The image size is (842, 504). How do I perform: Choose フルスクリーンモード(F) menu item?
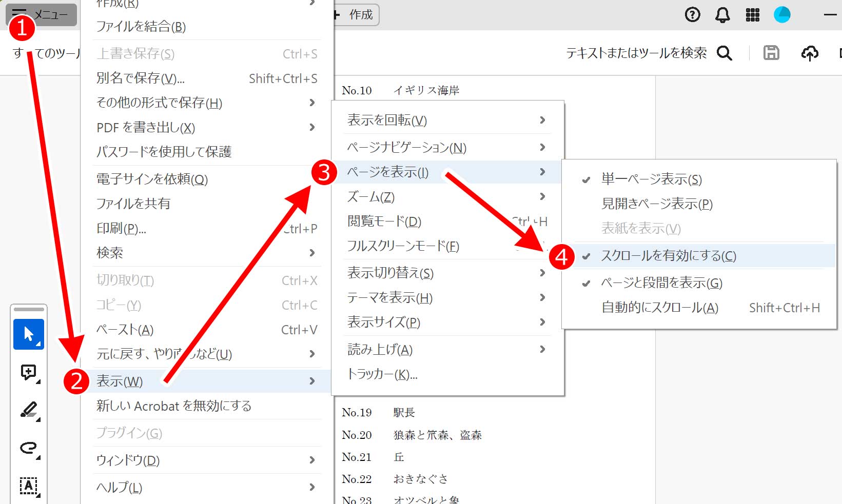click(x=448, y=246)
